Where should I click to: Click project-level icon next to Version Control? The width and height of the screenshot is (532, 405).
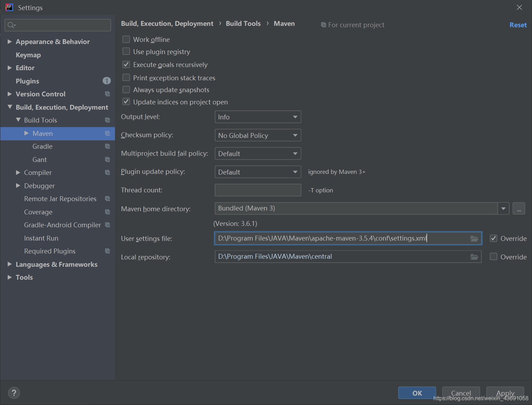(107, 94)
